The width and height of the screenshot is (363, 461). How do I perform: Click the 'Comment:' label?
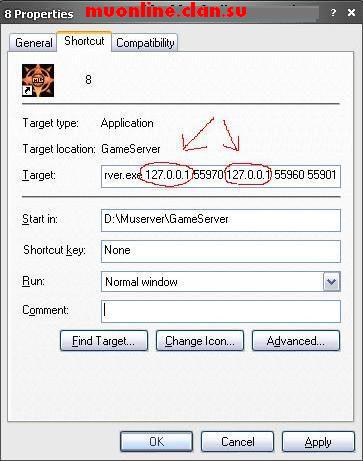(x=45, y=310)
